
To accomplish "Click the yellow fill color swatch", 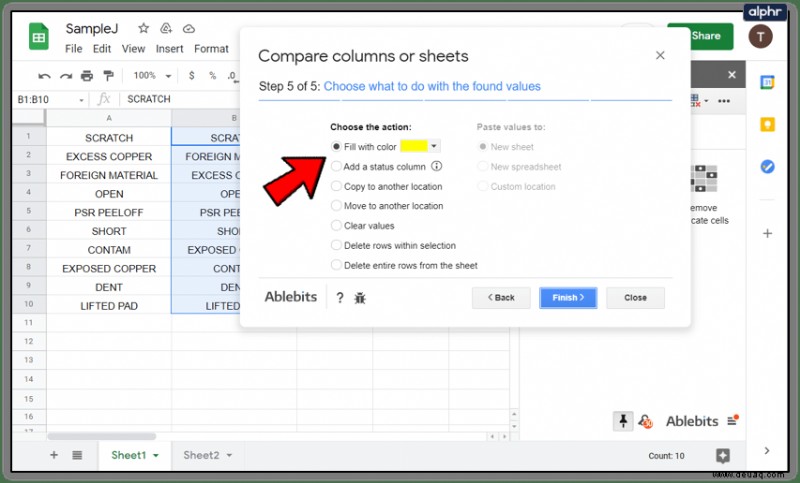I will (x=414, y=146).
